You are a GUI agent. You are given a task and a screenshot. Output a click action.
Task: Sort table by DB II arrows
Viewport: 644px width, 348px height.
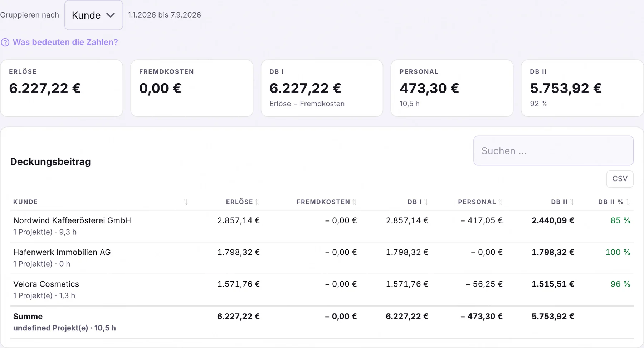[572, 202]
